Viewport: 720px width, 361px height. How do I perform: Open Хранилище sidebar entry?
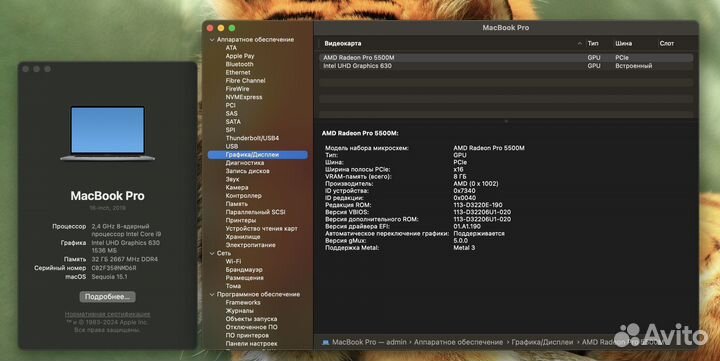tap(243, 237)
